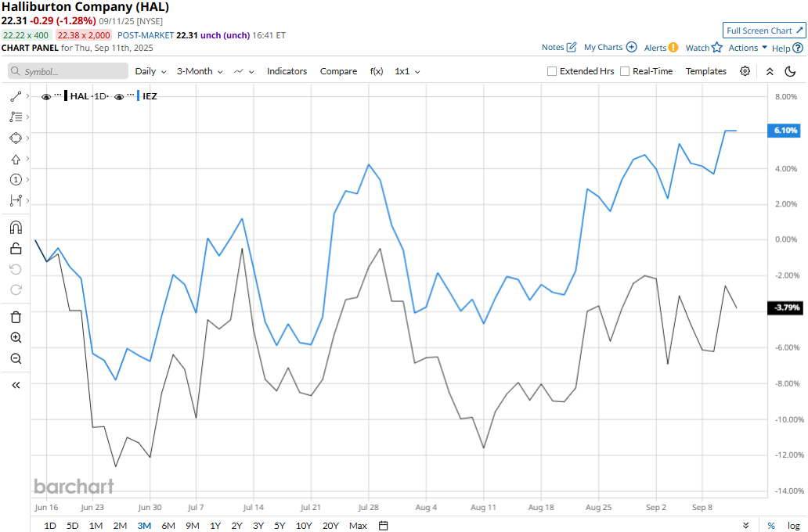Select the 20Y time range
This screenshot has height=532, width=808.
330,525
